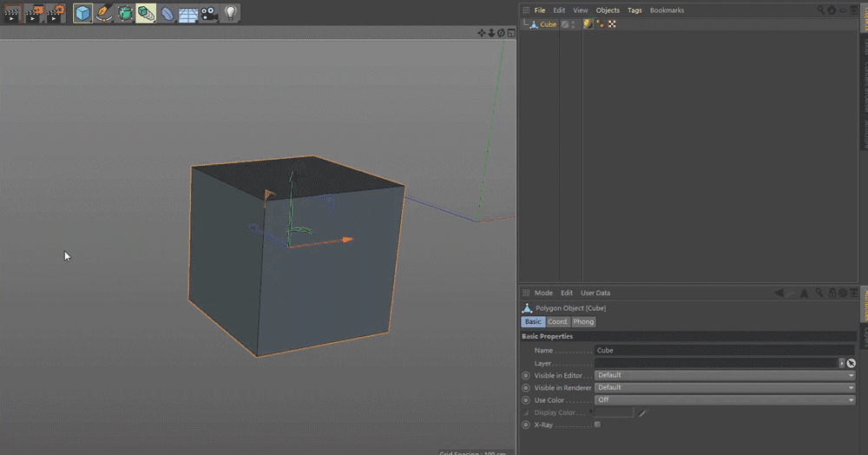Click the Display Color swatch
868x455 pixels.
(614, 412)
